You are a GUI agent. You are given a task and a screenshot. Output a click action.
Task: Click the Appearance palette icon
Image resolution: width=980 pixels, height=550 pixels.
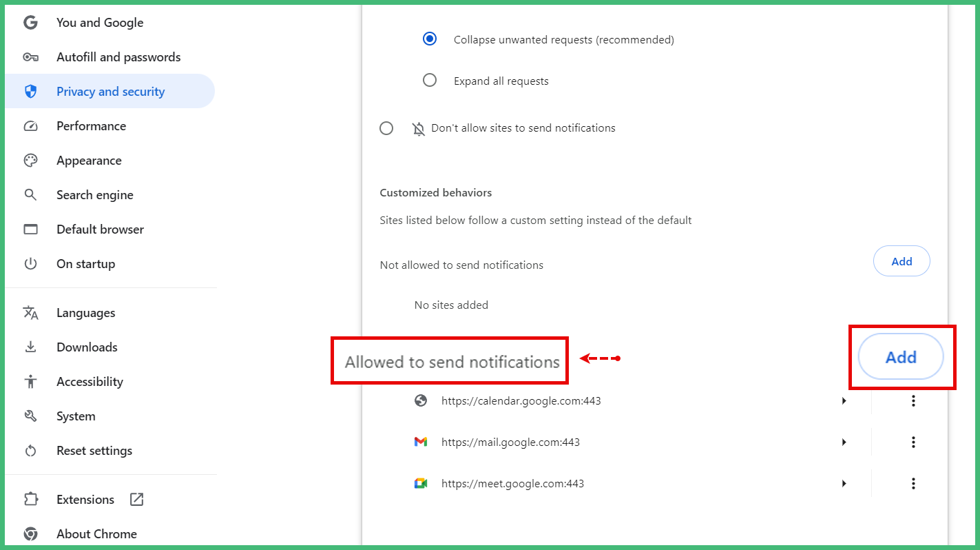30,161
